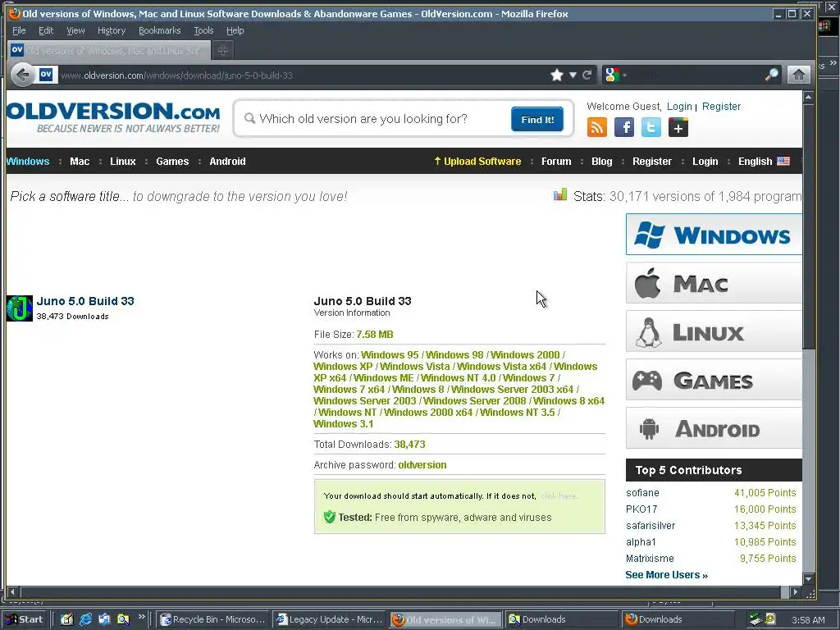Select the Linux platform banner
The image size is (840, 630).
click(x=714, y=331)
